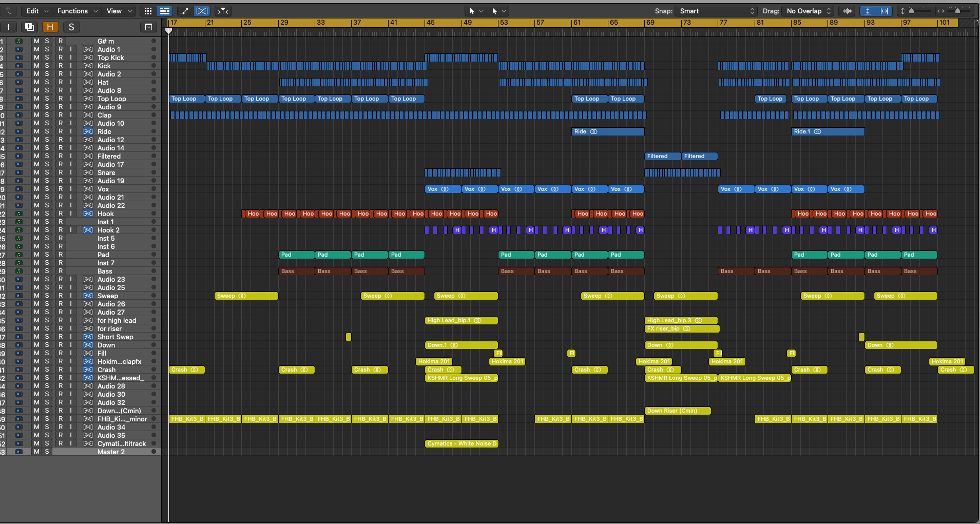Click the volume dot on Clap track
The image size is (980, 524).
tap(153, 115)
